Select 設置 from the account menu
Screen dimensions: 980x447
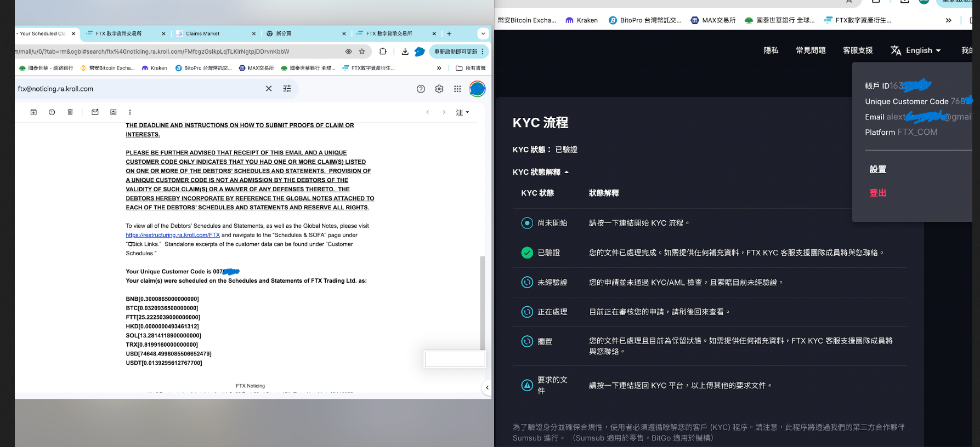[878, 169]
